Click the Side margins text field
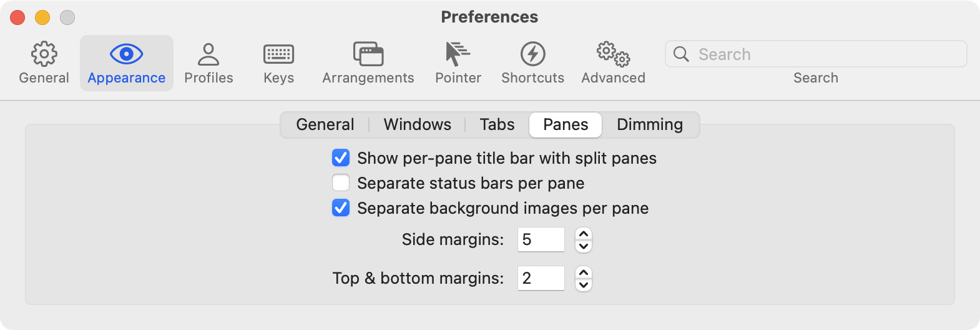Viewport: 980px width, 330px height. point(541,239)
